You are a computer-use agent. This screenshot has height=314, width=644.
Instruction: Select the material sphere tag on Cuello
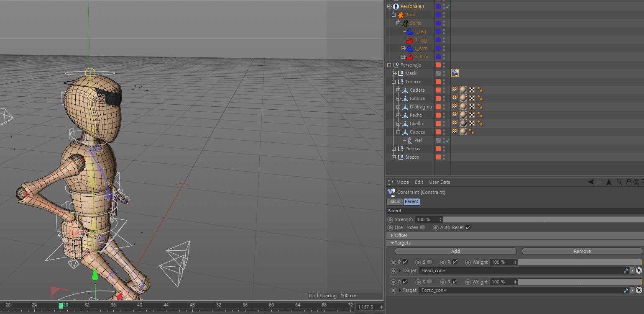pos(463,123)
